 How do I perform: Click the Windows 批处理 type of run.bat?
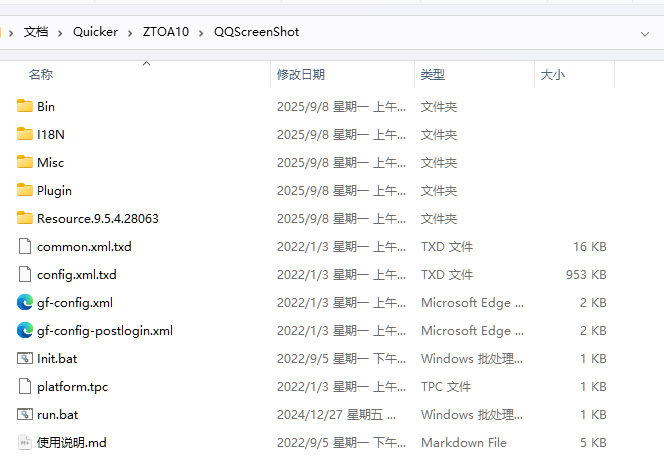tap(472, 414)
